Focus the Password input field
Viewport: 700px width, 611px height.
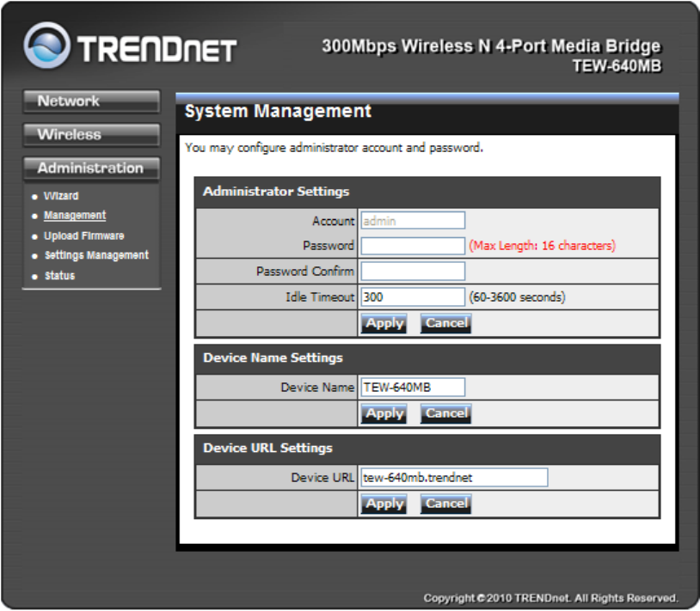(413, 246)
